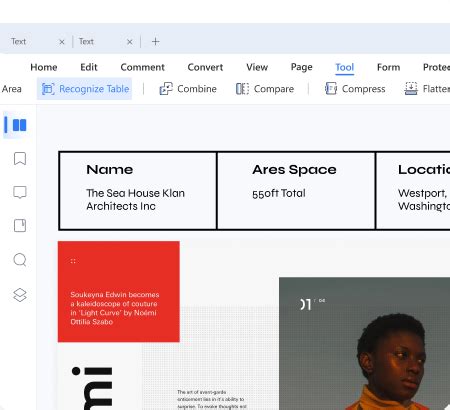Click the Name table header
This screenshot has height=410, width=450.
tap(110, 170)
